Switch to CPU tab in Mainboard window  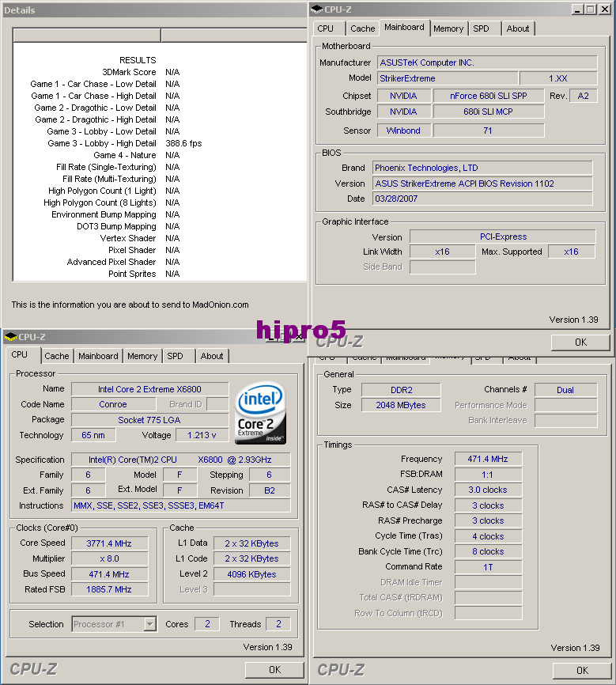click(x=325, y=28)
